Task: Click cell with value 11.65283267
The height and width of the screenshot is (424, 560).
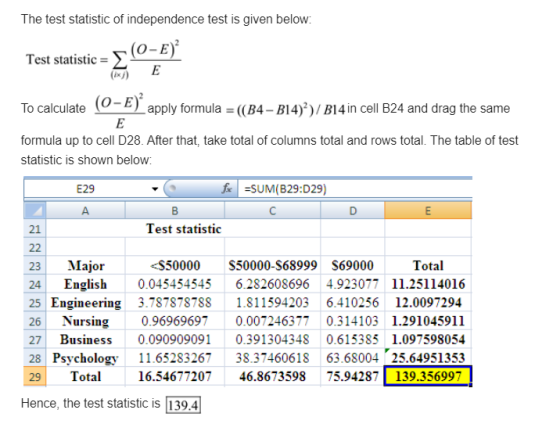Action: (x=175, y=358)
